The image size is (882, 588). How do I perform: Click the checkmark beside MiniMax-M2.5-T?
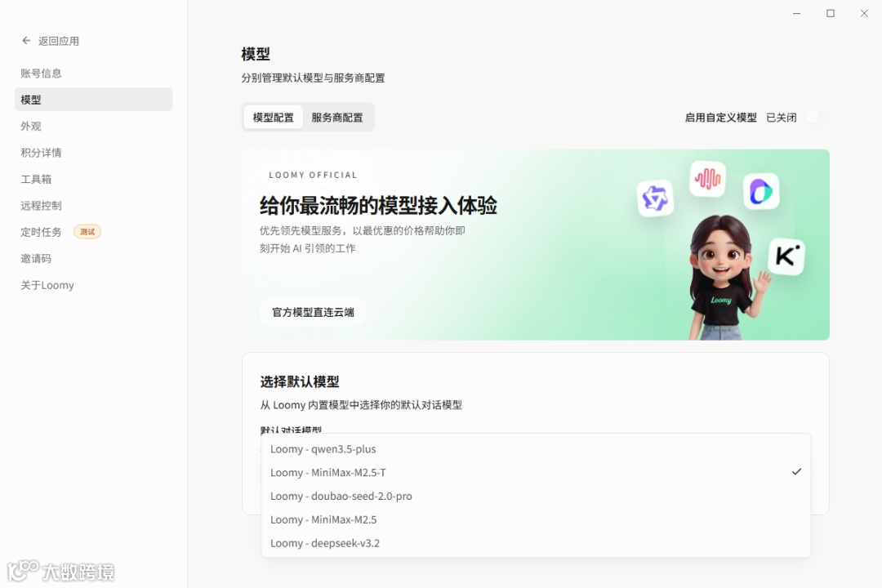[796, 471]
